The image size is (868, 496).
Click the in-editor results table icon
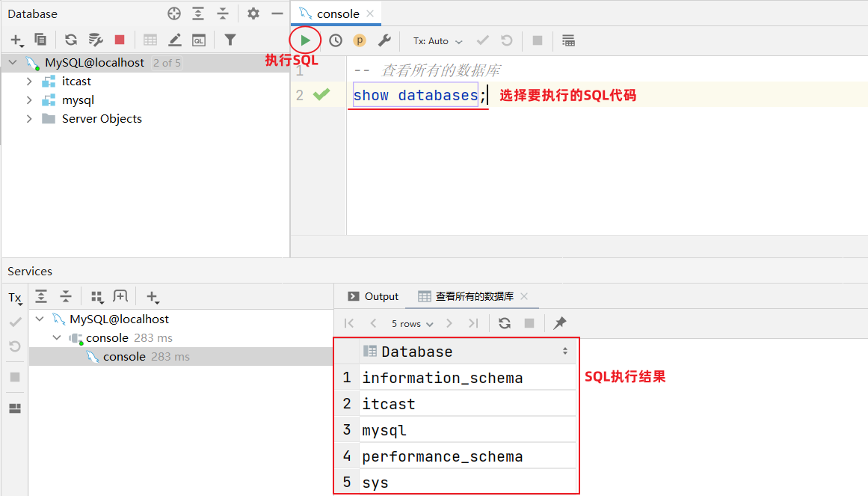point(568,40)
